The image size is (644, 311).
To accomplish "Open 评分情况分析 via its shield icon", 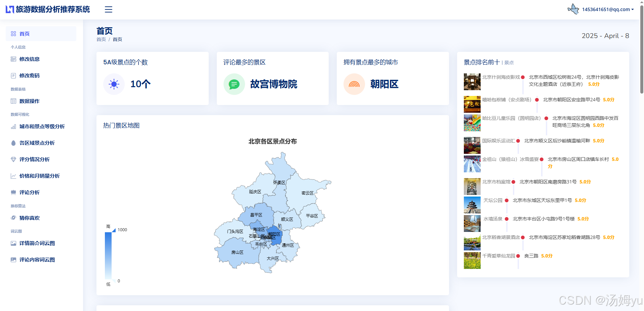I will tap(13, 159).
